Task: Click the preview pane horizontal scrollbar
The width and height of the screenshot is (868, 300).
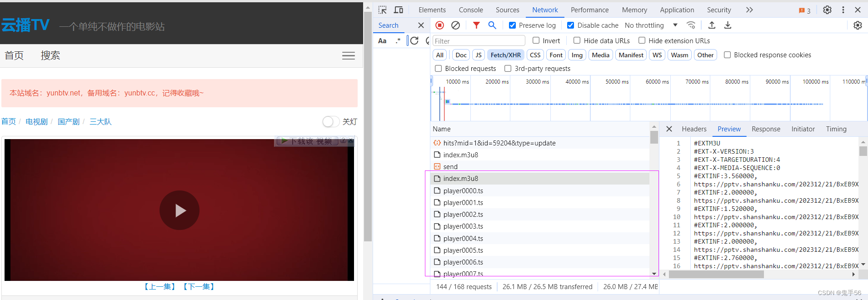Action: (716, 274)
